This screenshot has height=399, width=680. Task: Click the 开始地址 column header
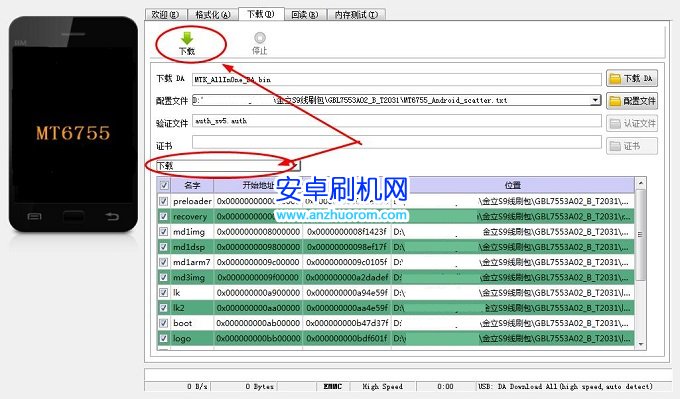pyautogui.click(x=258, y=185)
